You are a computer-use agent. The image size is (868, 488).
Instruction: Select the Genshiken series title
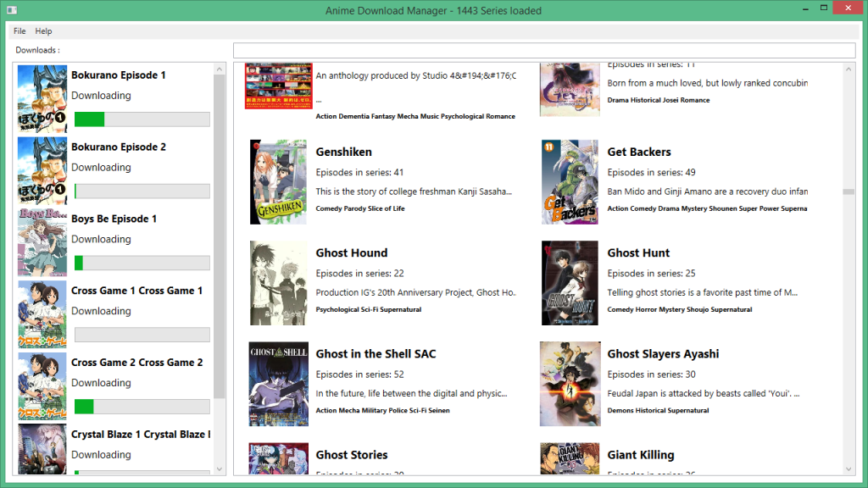(x=344, y=152)
